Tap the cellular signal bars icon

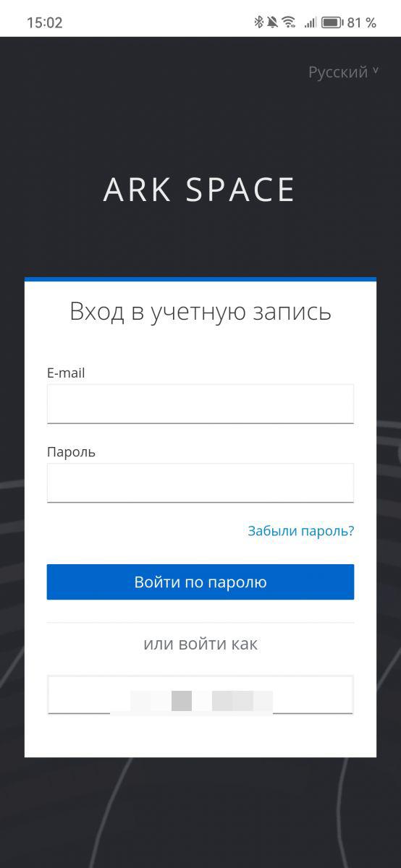coord(310,22)
